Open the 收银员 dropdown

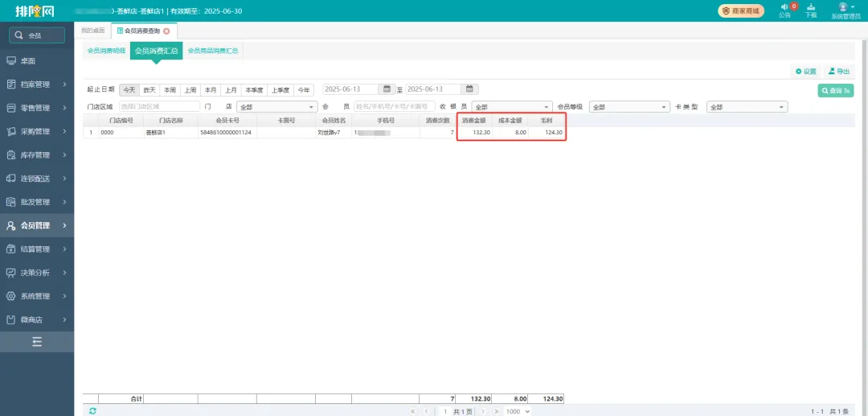(x=512, y=107)
